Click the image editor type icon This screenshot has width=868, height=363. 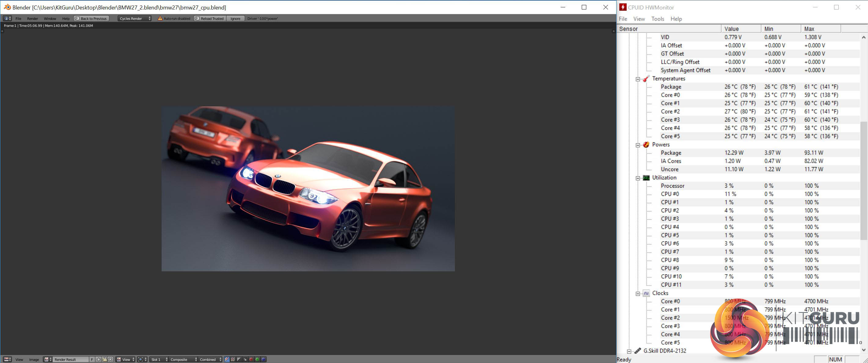coord(6,359)
